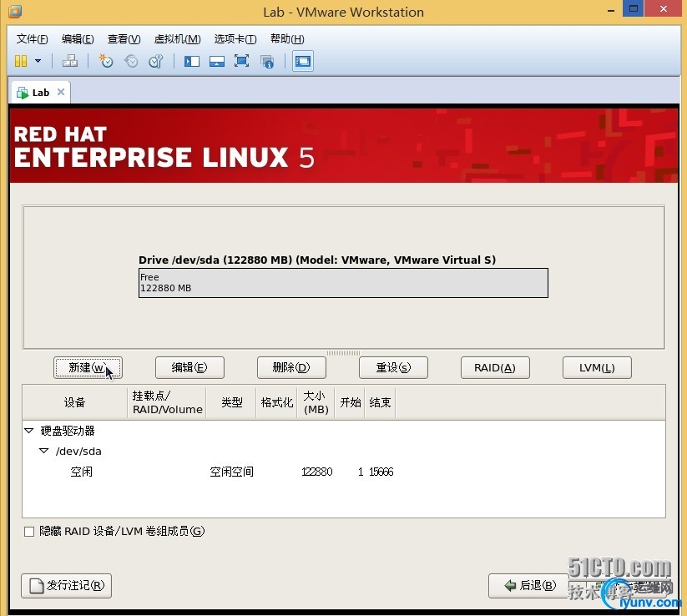Close the VMware Workstation window
Viewport: 687px width, 616px height.
[664, 8]
